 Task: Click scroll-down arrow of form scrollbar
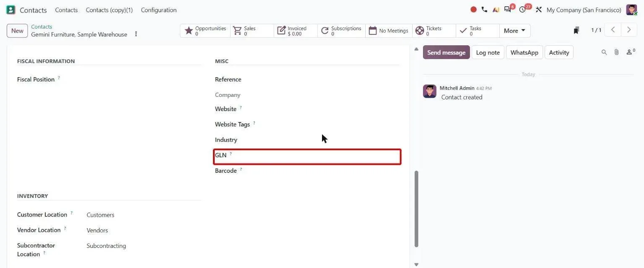(416, 264)
